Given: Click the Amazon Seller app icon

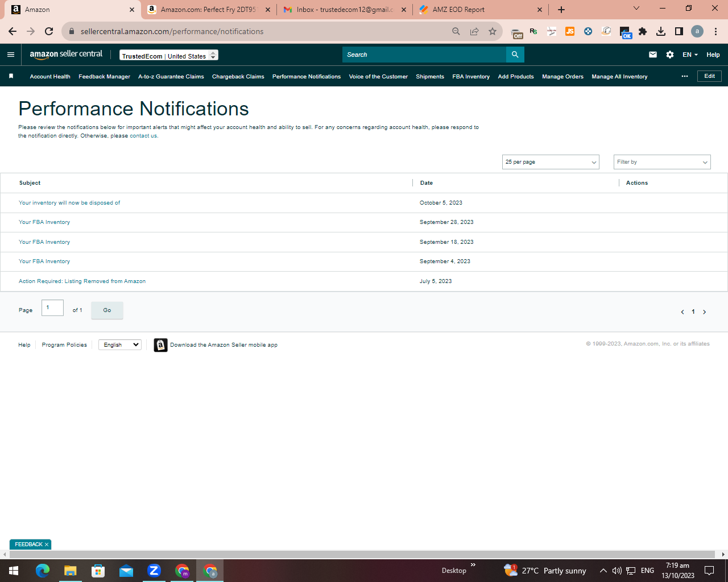Looking at the screenshot, I should tap(160, 345).
